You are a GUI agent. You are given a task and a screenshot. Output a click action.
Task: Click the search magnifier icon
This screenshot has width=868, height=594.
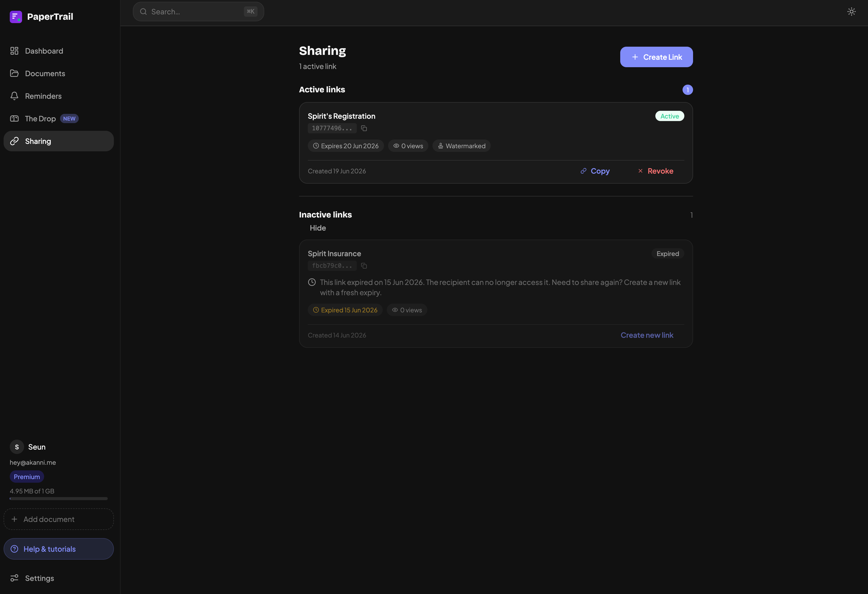point(143,12)
